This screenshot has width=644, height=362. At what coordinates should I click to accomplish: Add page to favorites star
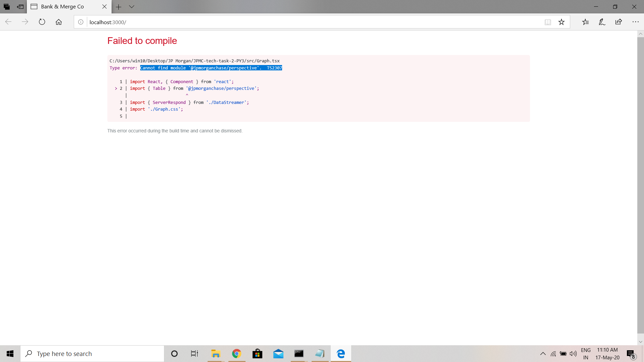561,22
